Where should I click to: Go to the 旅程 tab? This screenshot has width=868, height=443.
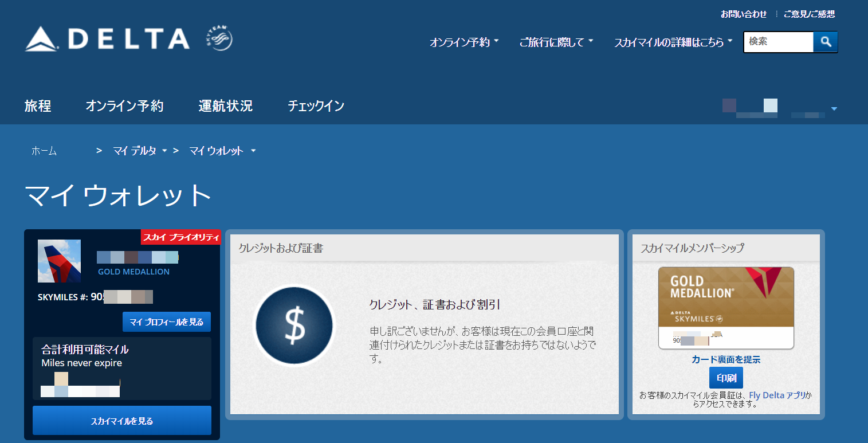click(x=38, y=106)
